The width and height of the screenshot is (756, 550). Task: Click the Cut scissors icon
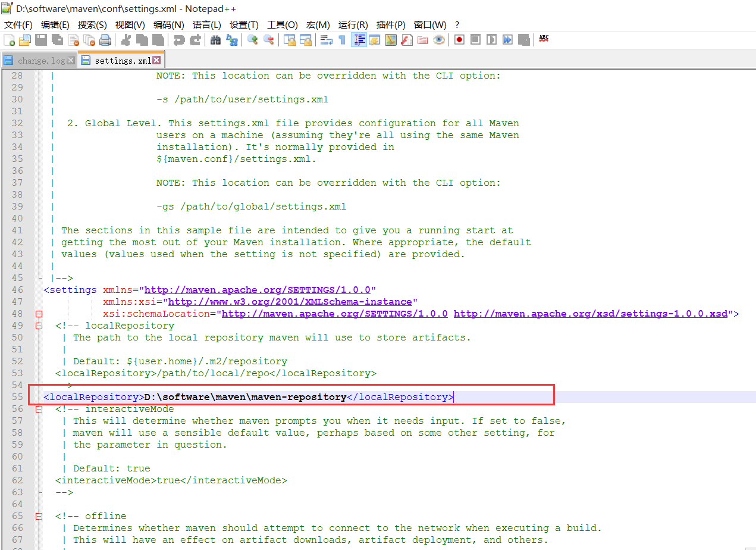click(126, 40)
